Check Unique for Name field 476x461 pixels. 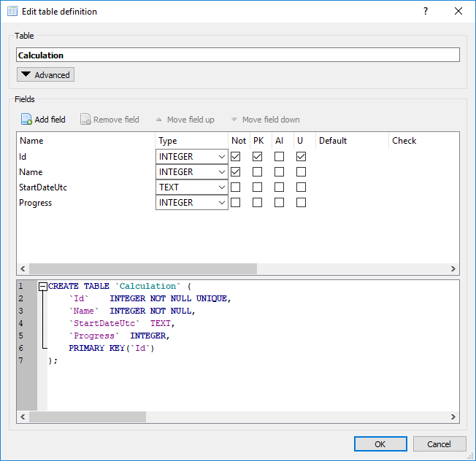pos(301,172)
